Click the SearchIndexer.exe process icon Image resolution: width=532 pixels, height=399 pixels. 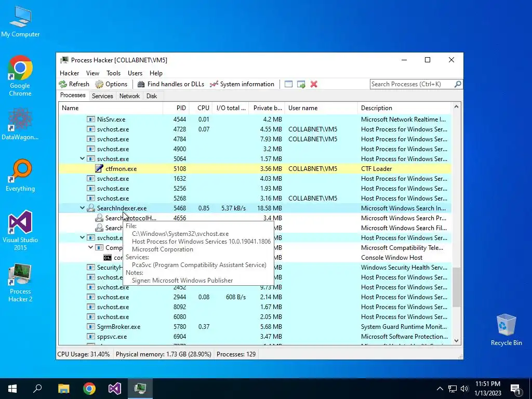90,208
